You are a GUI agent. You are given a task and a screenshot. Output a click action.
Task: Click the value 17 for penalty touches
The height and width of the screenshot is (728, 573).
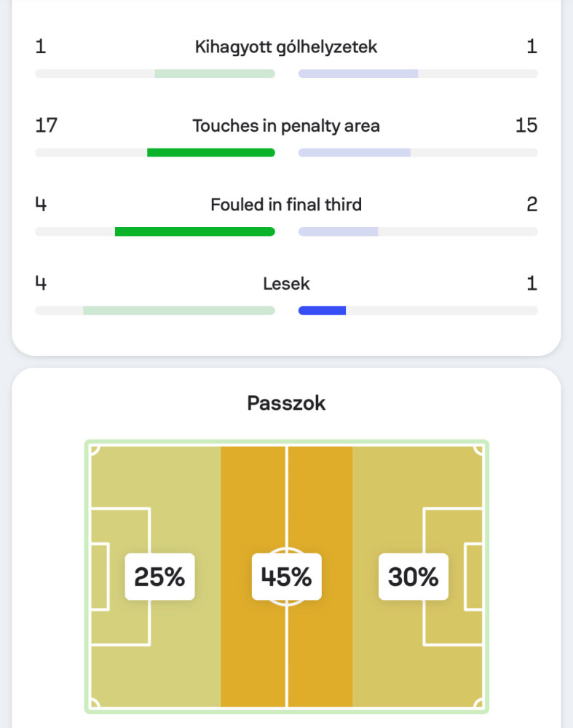[x=47, y=125]
